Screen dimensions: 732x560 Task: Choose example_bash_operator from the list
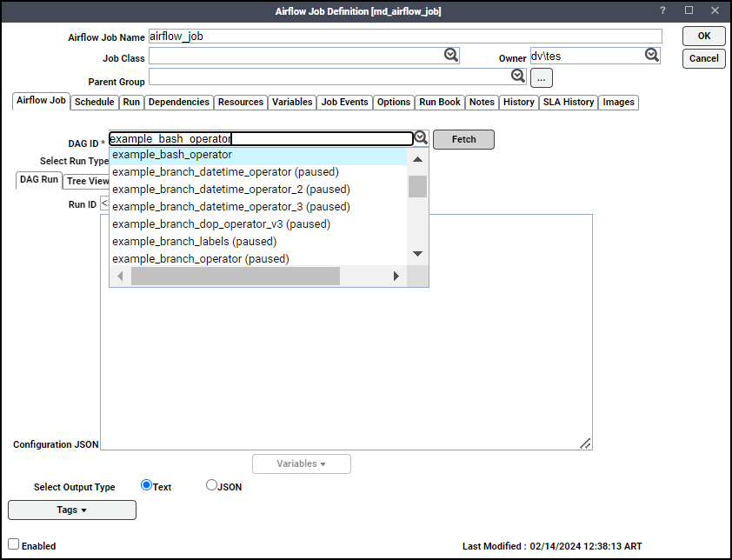[x=258, y=155]
